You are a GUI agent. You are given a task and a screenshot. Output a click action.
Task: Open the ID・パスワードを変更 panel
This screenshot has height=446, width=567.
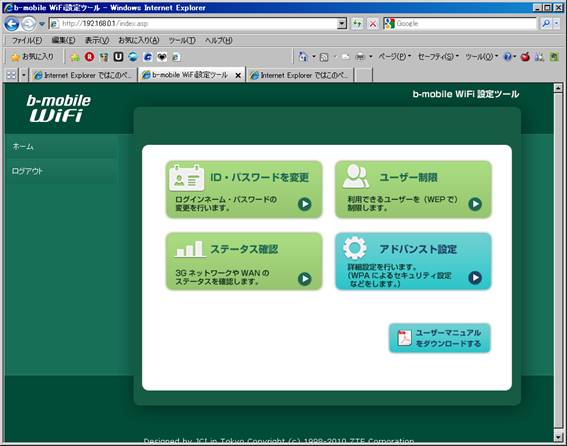(244, 190)
